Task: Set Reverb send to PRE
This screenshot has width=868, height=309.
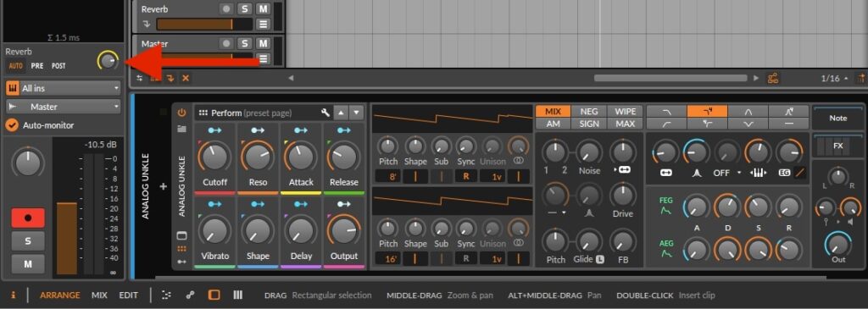Action: pos(37,66)
